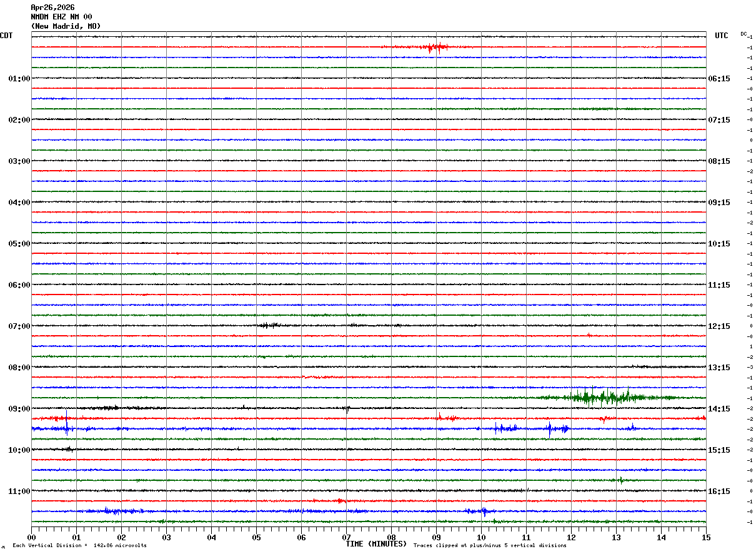Click the Each Vertical Division microvolts note
Viewport: 756px width, 554px height.
[79, 546]
